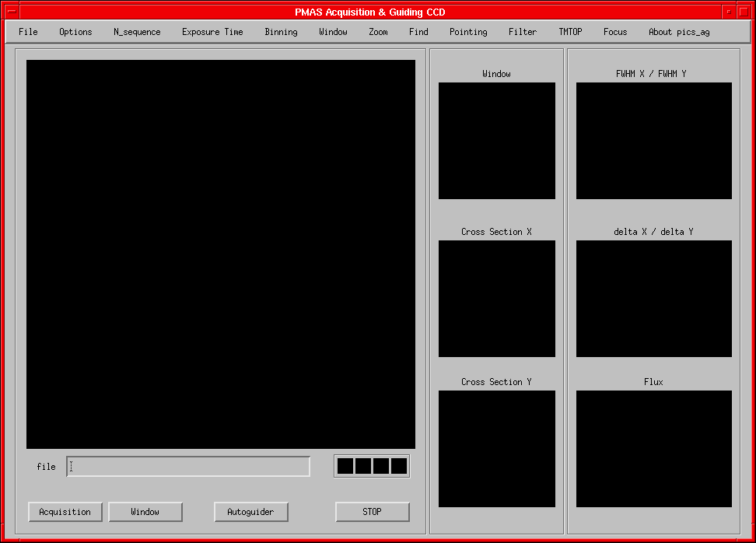The image size is (756, 543).
Task: Open the Focus menu
Action: point(615,32)
